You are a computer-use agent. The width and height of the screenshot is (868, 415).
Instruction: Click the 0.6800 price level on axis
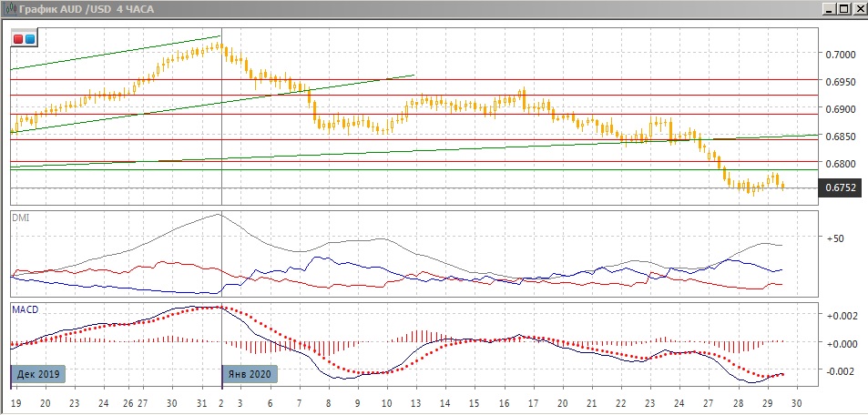coord(839,164)
